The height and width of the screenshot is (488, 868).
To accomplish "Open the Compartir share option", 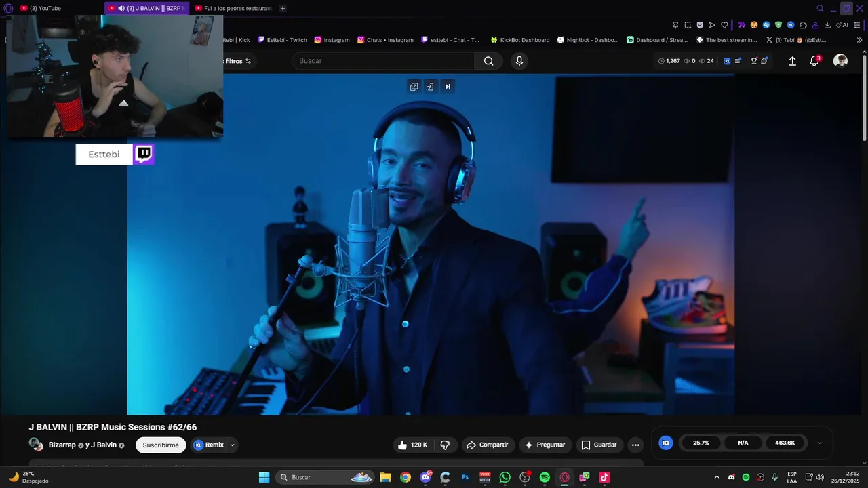I will coord(487,445).
